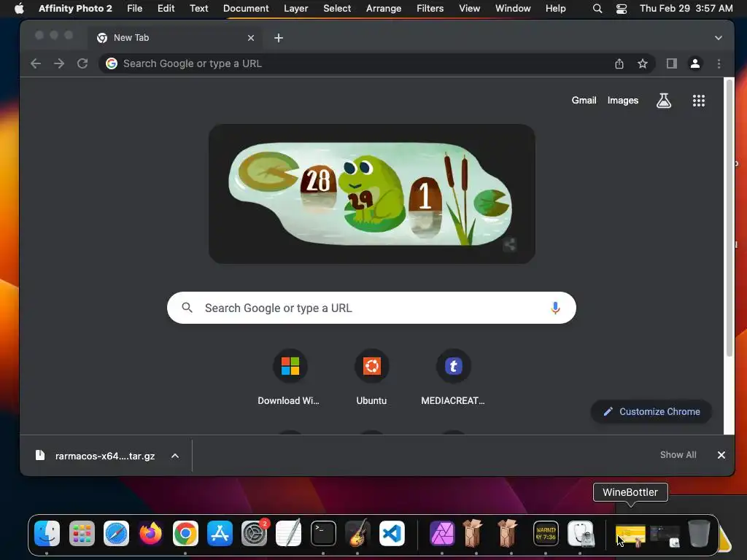747x560 pixels.
Task: Open Spotlight search in the menu bar
Action: pos(597,9)
